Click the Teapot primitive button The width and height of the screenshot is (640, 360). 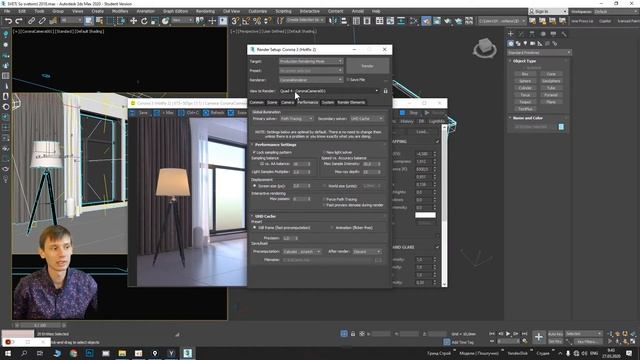[x=525, y=102]
